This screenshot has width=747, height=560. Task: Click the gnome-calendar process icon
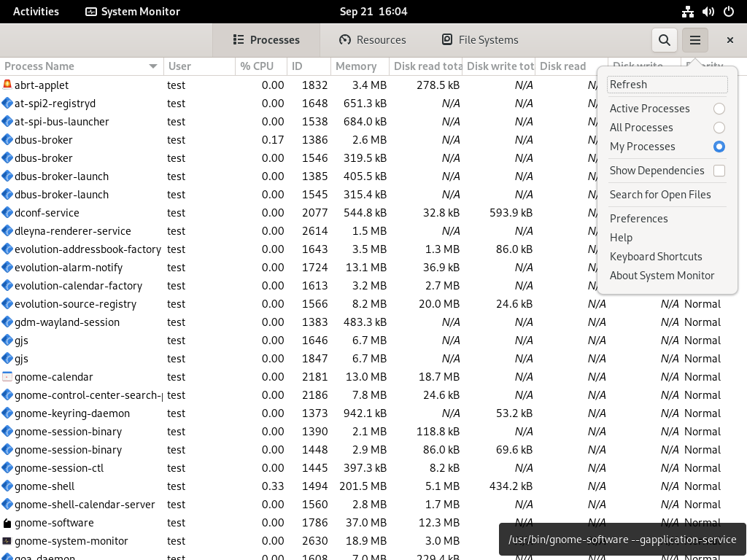[x=7, y=377]
